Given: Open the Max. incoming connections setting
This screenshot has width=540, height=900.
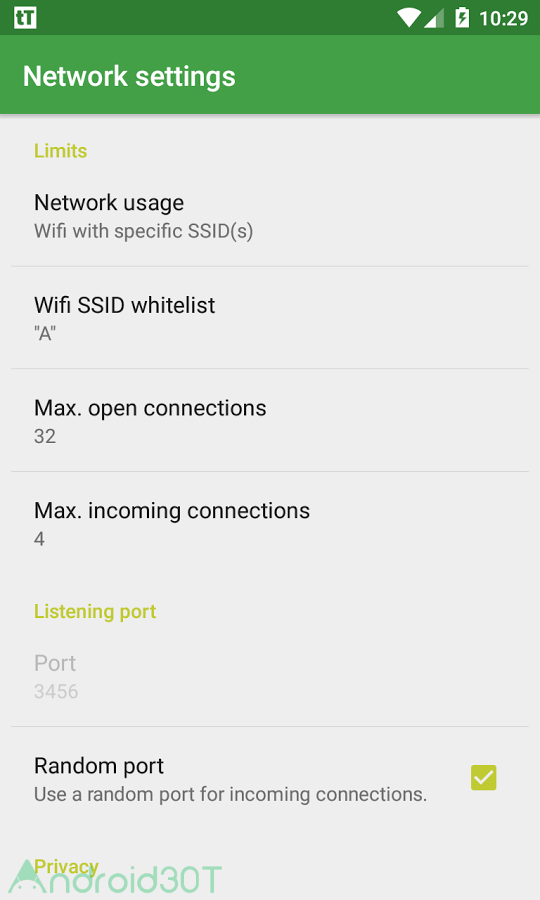Looking at the screenshot, I should [270, 523].
